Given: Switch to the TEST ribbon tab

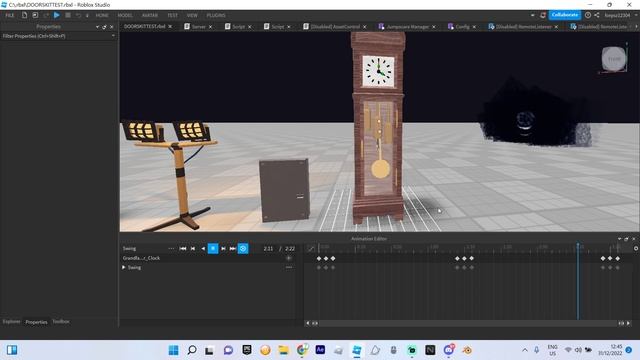Looking at the screenshot, I should click(172, 16).
